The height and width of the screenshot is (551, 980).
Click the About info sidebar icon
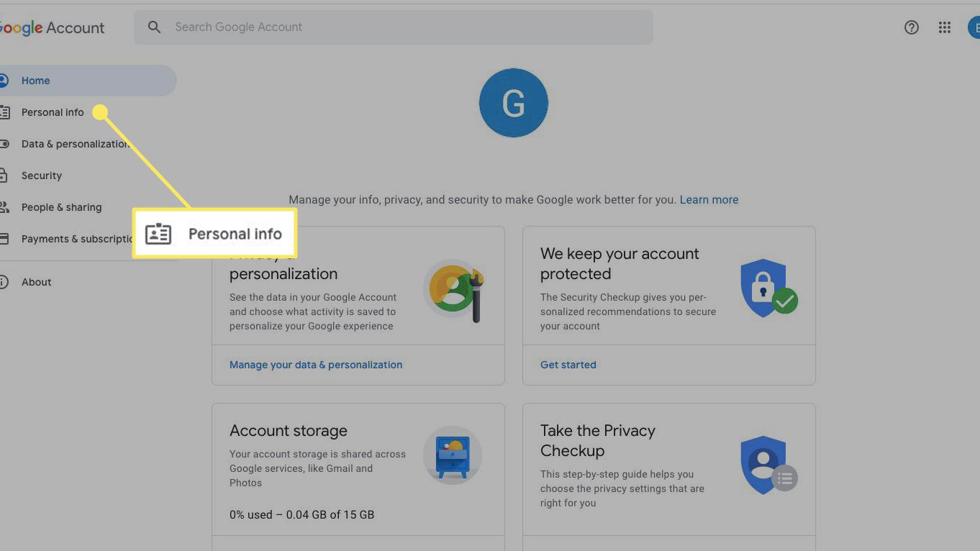coord(4,282)
